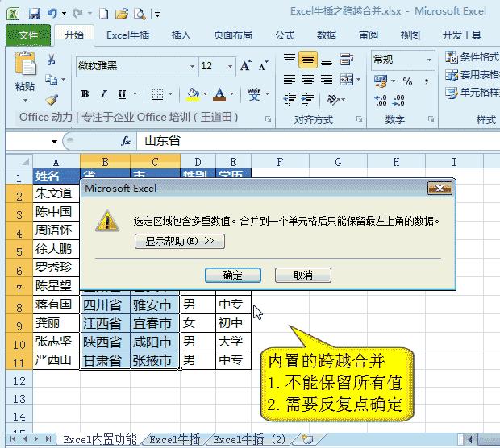Click the New document icon
Screen dimensions: 500x448
click(x=104, y=14)
